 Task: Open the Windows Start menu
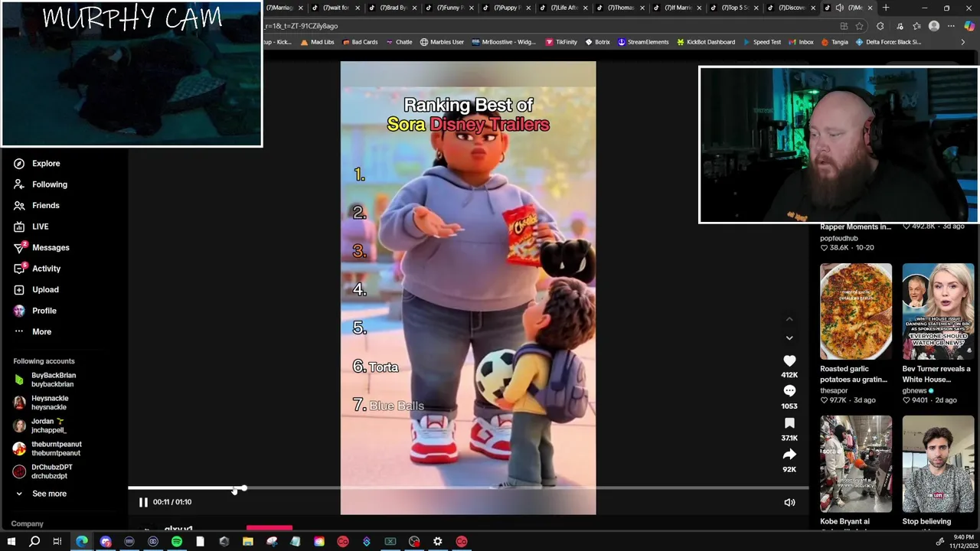(x=11, y=542)
